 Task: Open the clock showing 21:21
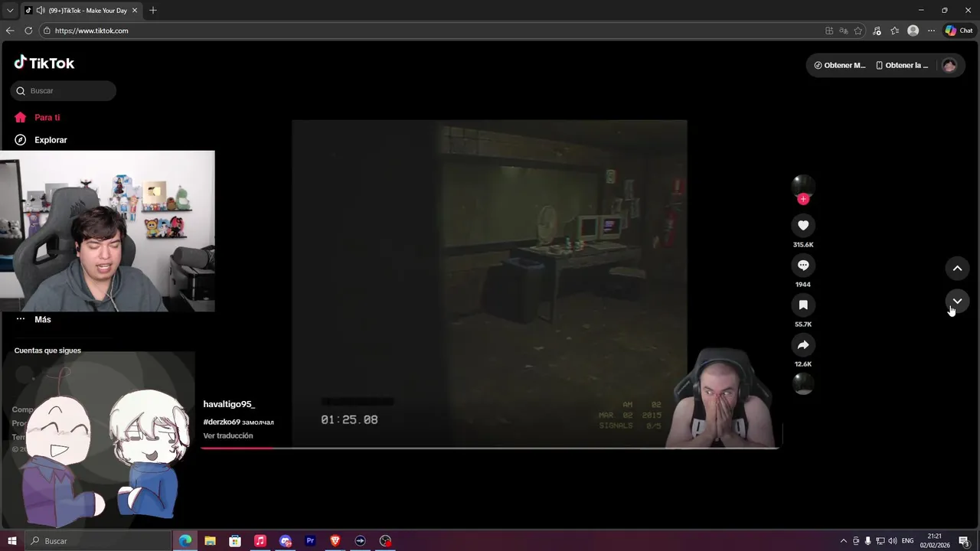(935, 541)
